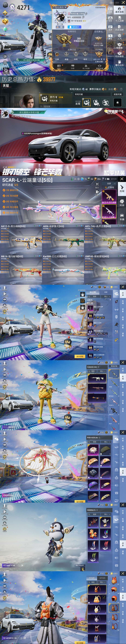
Task: Switch to 搭配 tab in outfit list
Action: (x=106, y=292)
